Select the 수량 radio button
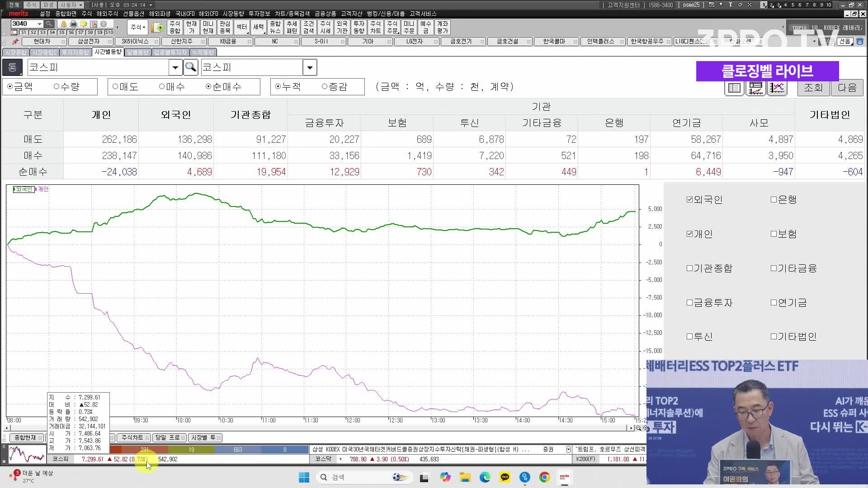The height and width of the screenshot is (488, 868). [57, 86]
